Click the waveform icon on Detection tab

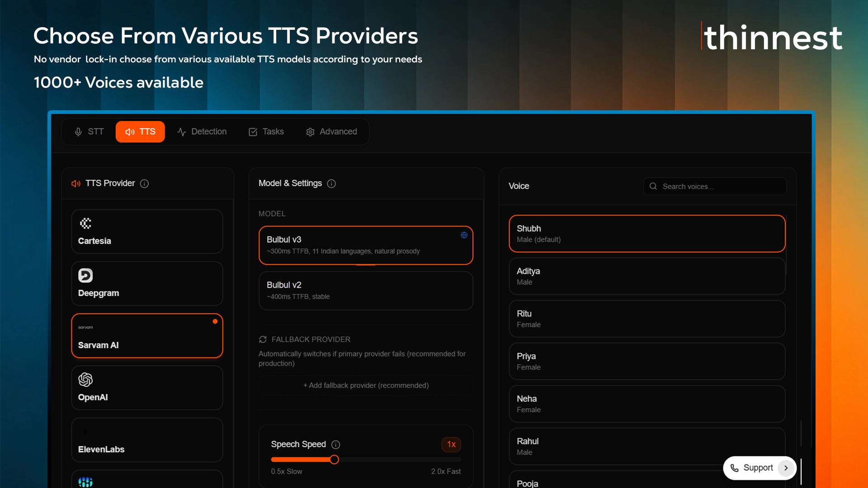click(182, 132)
